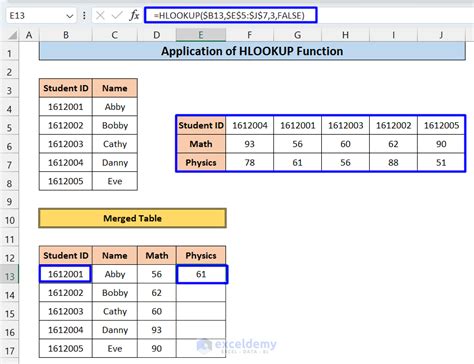
Task: Confirm the entry with the checkmark icon
Action: (x=117, y=15)
